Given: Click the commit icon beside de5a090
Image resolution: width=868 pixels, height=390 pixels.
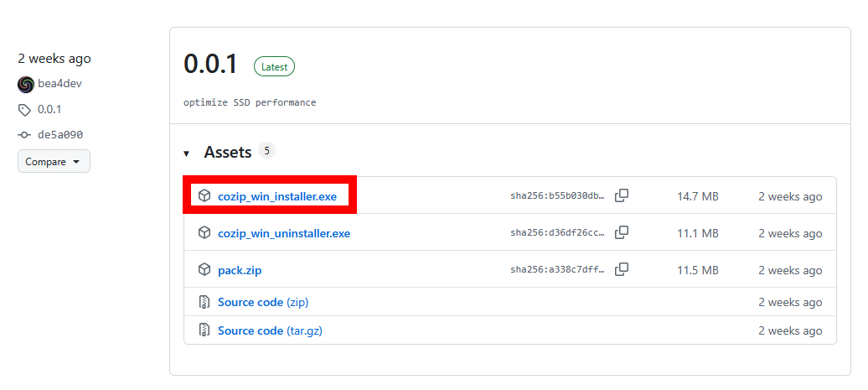Looking at the screenshot, I should tap(24, 134).
